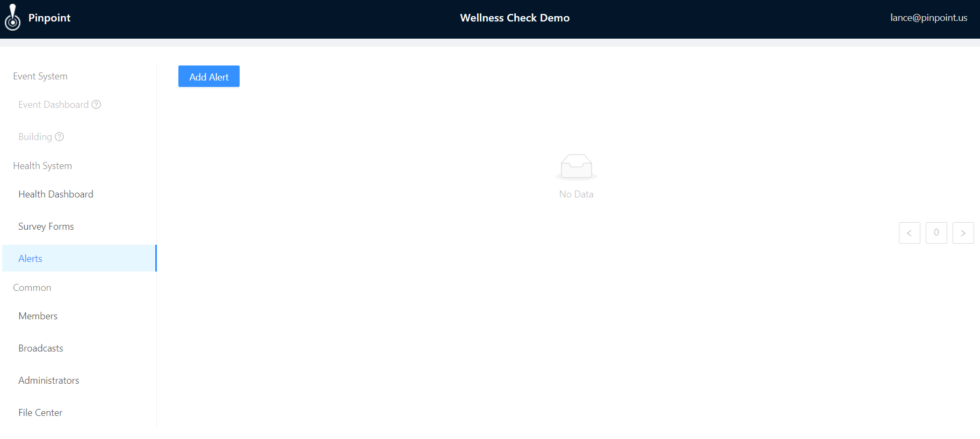Image resolution: width=980 pixels, height=439 pixels.
Task: Open the lance@pinpoint.us account menu
Action: 929,18
